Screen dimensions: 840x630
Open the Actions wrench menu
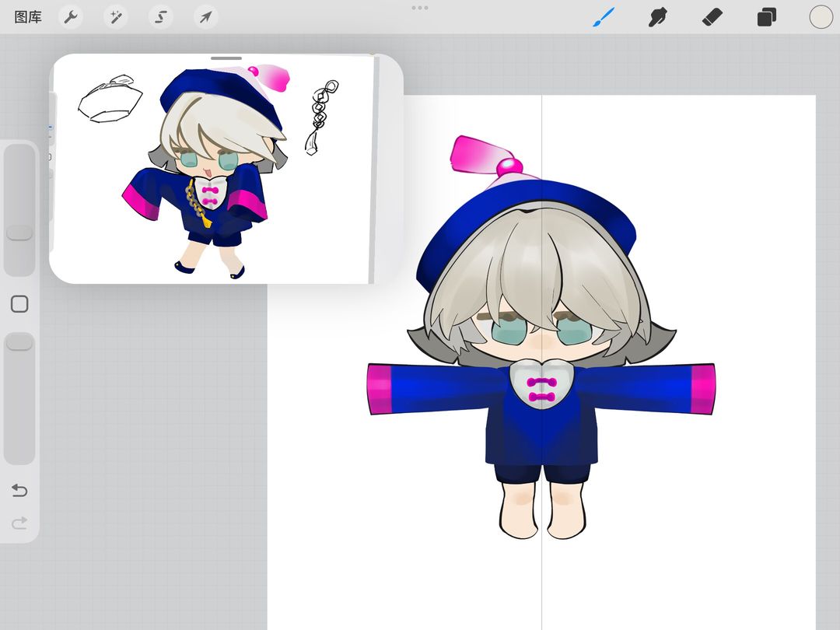pyautogui.click(x=71, y=17)
